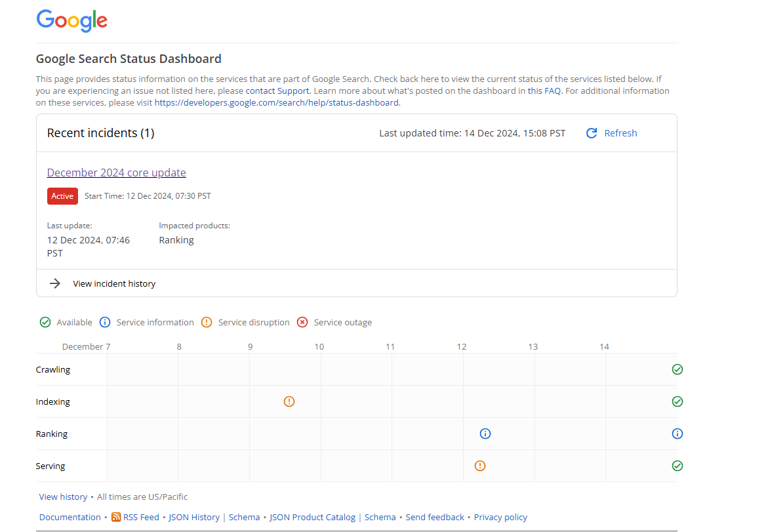Click the Impacted products value Ranking

click(x=176, y=240)
